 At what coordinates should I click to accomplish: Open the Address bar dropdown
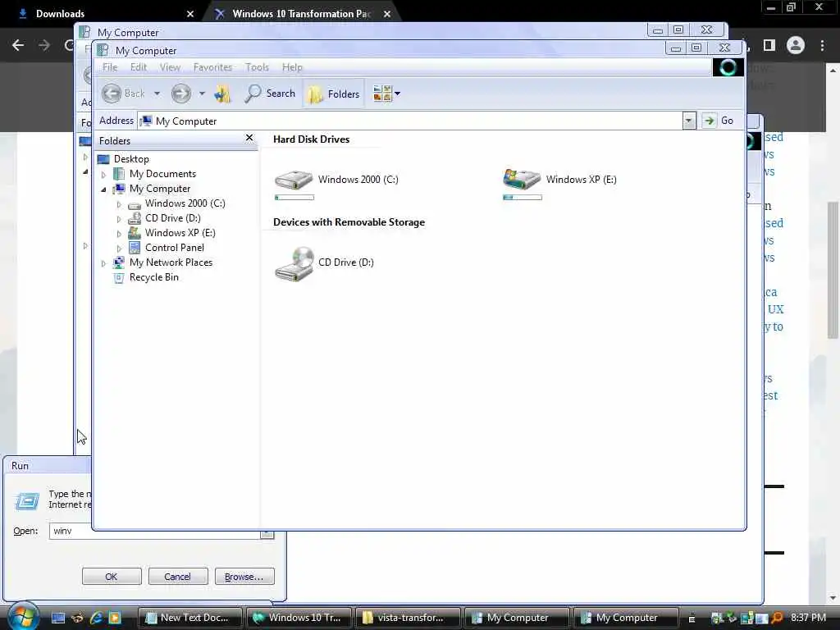click(689, 121)
